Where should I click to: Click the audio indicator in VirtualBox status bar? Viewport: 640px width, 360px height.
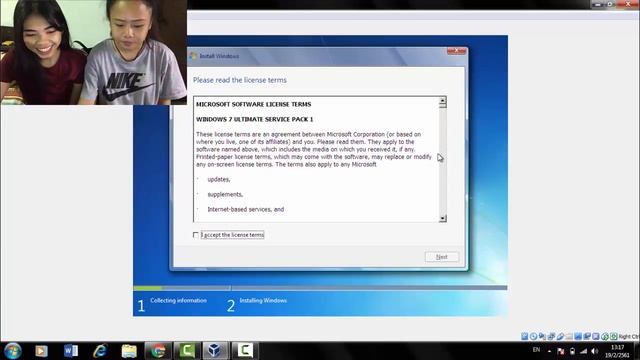pyautogui.click(x=542, y=336)
